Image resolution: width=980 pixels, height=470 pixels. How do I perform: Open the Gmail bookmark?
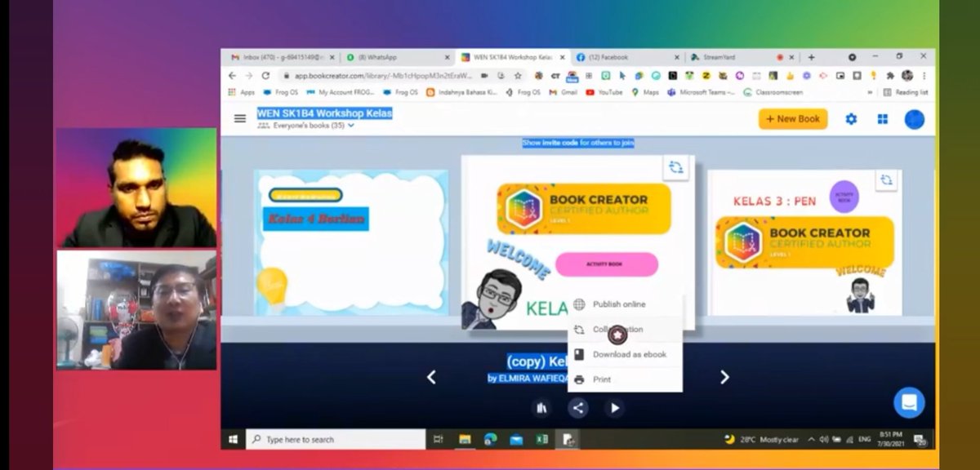pos(562,92)
